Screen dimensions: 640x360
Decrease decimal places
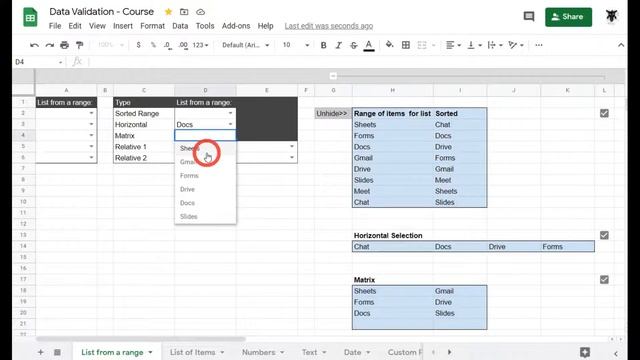[x=168, y=45]
